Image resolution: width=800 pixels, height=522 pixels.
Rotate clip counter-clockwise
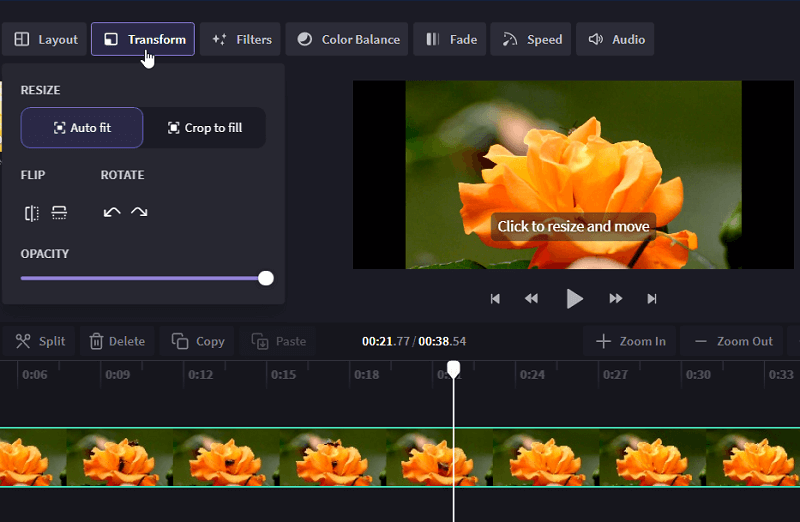coord(112,212)
